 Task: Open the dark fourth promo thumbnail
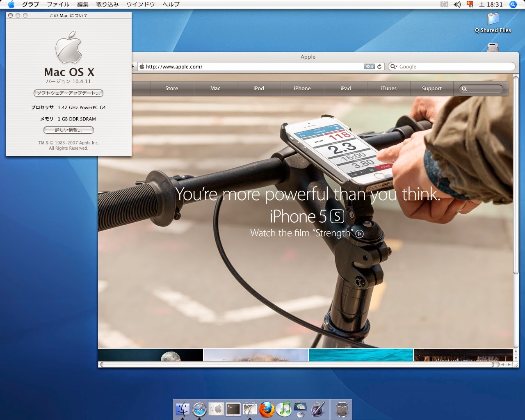[x=463, y=355]
